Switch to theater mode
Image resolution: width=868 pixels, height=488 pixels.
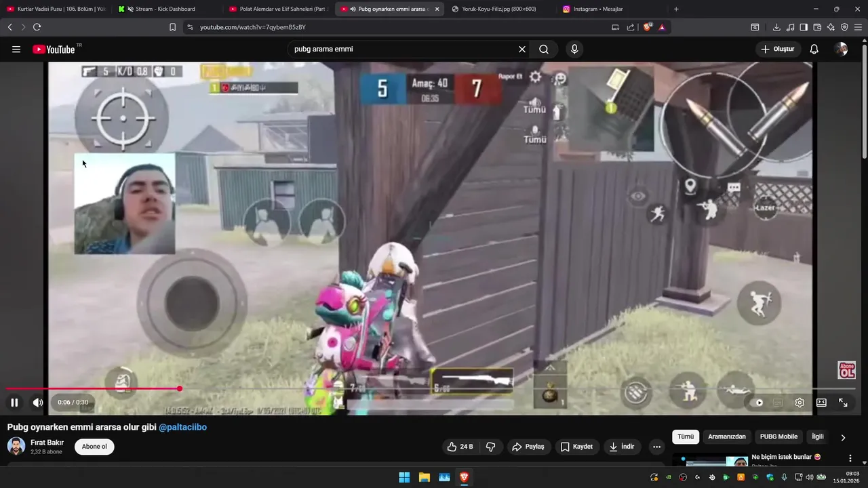(821, 403)
